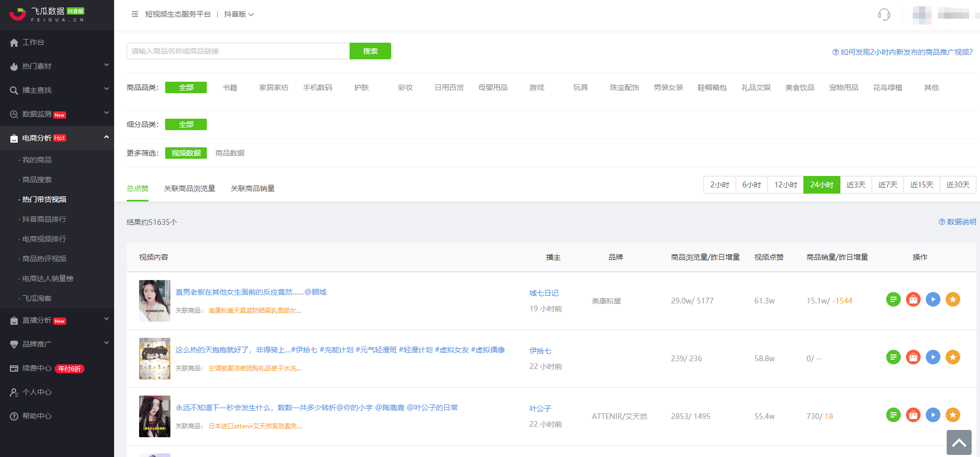Open 抖音商品排行 in the sidebar
This screenshot has height=457, width=980.
tap(44, 219)
